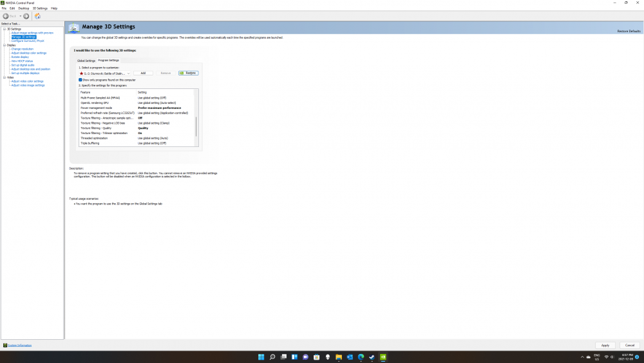Open Set up digital audio task
This screenshot has width=644, height=363.
click(x=23, y=65)
